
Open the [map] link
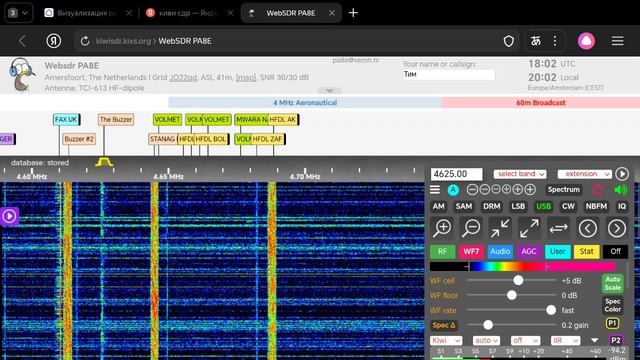click(x=246, y=78)
